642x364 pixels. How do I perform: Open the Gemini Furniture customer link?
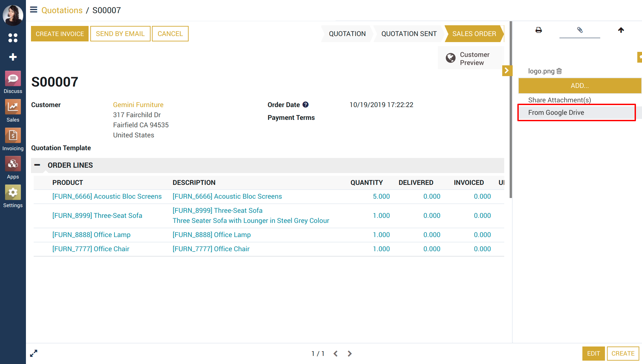[138, 105]
